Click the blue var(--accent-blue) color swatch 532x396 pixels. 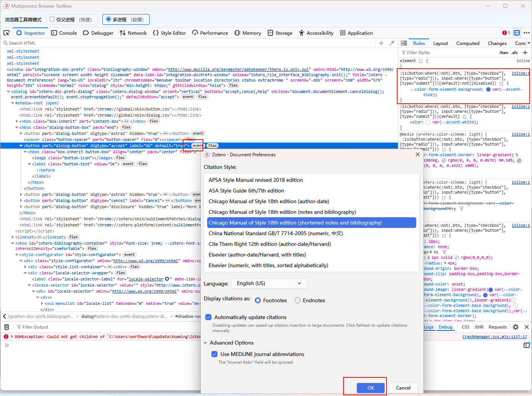point(488,89)
